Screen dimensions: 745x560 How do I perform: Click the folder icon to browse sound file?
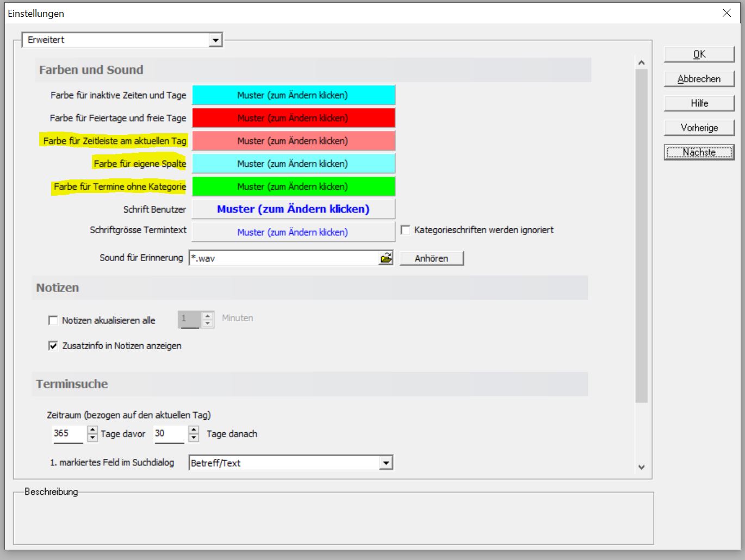pos(386,258)
